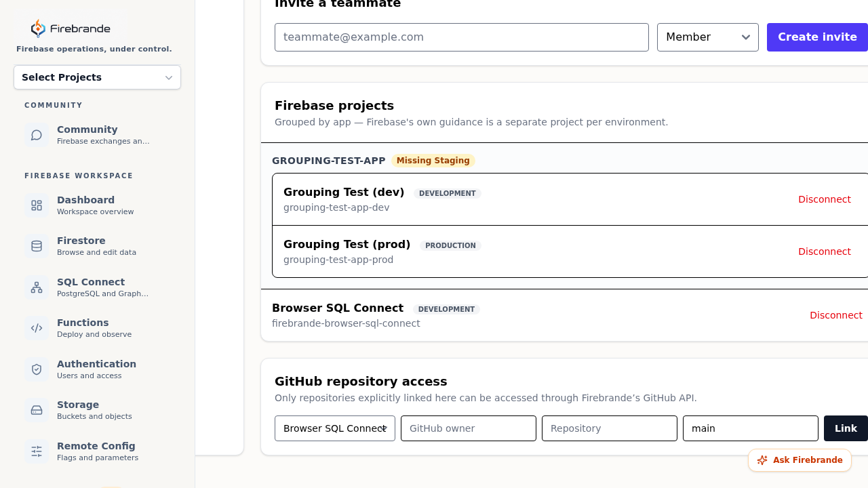Click the sparkle icon on Ask Firebrande
The height and width of the screenshot is (488, 868).
(x=762, y=460)
